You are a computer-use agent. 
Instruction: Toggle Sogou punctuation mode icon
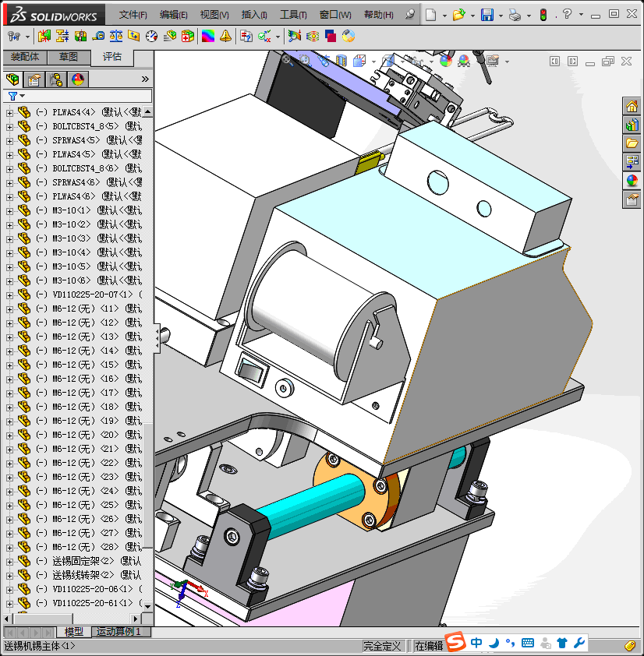pos(510,643)
